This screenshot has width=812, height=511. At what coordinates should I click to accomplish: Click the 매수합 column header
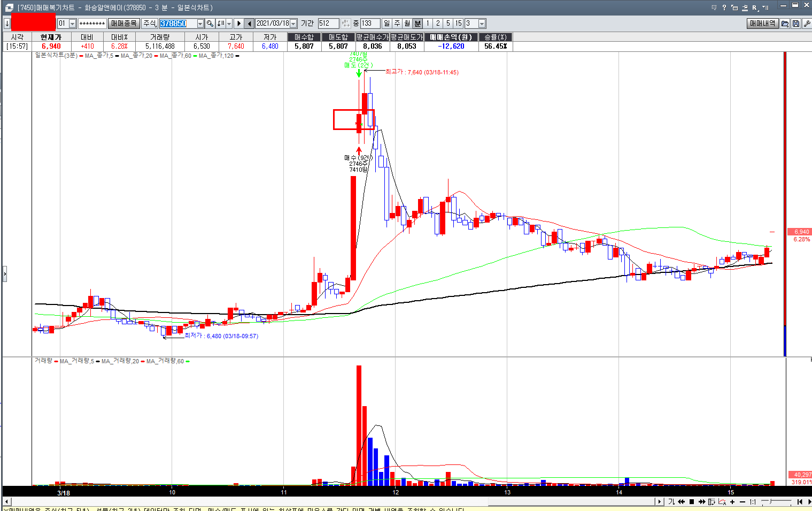(304, 37)
